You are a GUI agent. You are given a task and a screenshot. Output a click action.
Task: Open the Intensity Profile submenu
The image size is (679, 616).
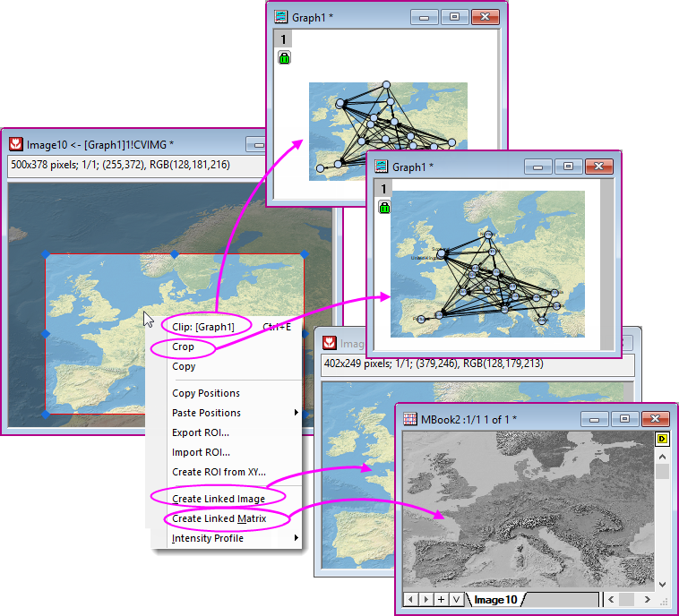[208, 538]
